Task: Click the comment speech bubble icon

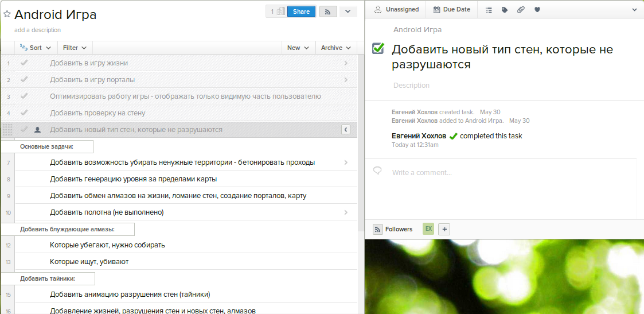Action: (x=377, y=170)
